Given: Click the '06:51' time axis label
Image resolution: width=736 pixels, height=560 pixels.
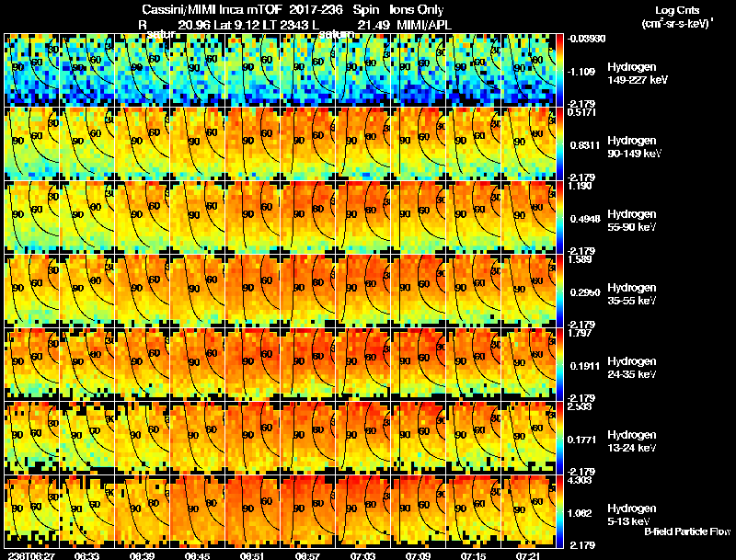Looking at the screenshot, I should click(x=252, y=555).
